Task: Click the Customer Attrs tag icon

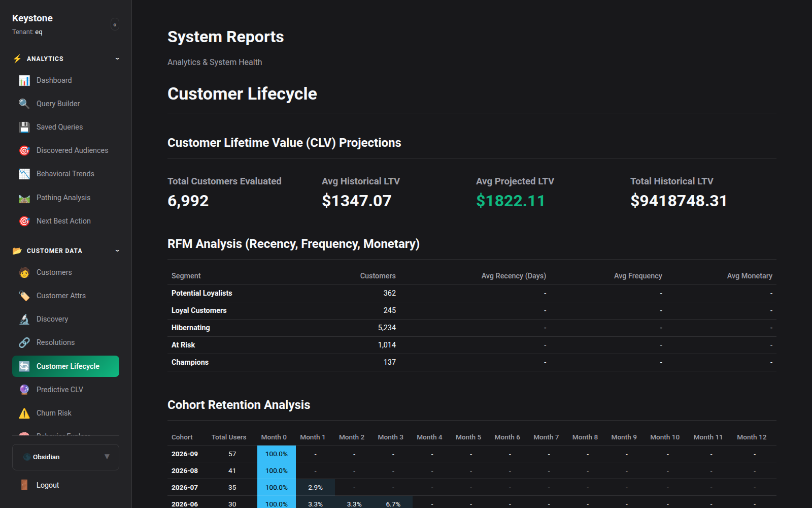Action: (24, 296)
